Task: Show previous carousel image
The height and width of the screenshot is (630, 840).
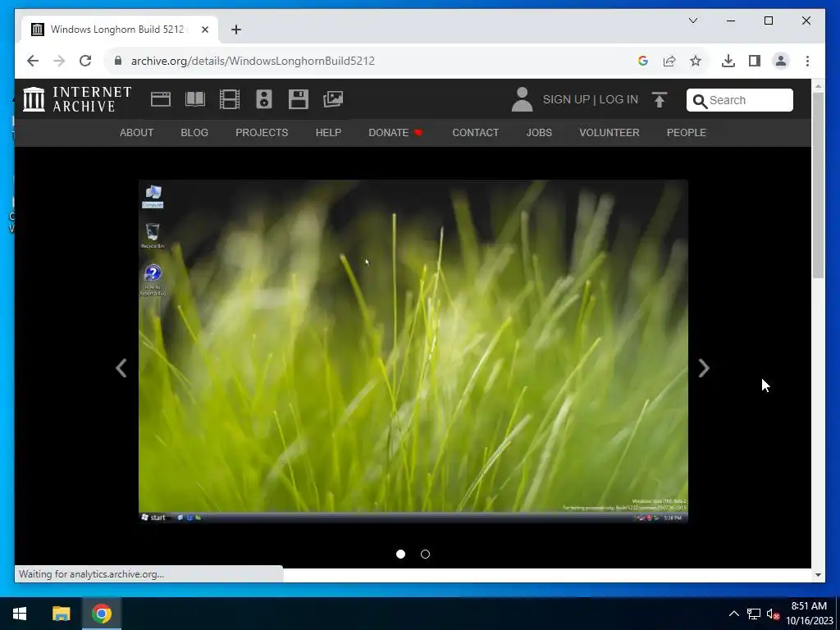Action: tap(121, 368)
